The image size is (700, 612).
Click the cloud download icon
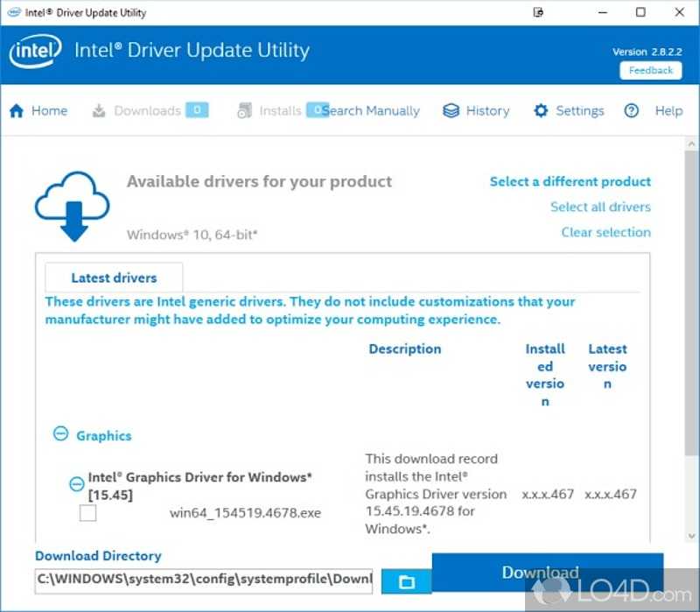point(73,206)
